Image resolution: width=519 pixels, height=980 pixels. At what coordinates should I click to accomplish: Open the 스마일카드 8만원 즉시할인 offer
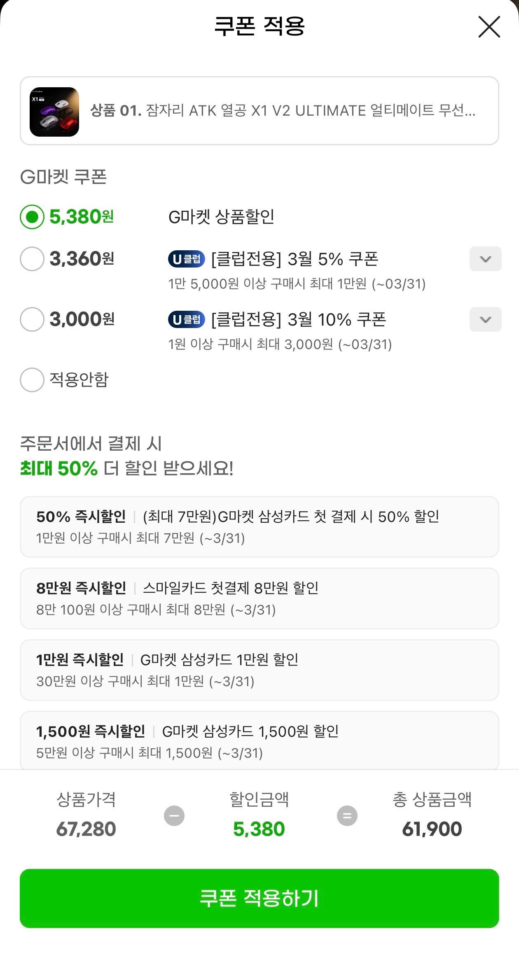[x=259, y=598]
